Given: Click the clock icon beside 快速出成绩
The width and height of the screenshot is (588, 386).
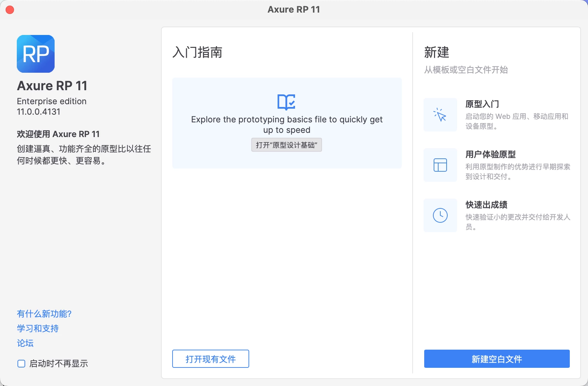Looking at the screenshot, I should (x=440, y=215).
